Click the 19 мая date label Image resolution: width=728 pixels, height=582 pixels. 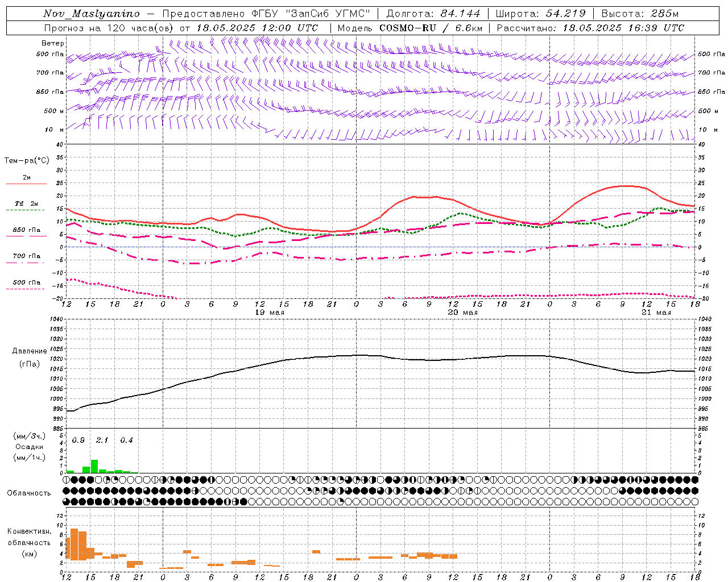270,313
